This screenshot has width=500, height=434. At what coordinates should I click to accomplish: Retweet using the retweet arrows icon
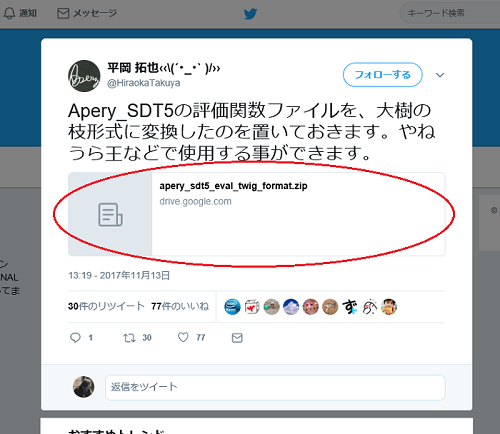(x=129, y=338)
